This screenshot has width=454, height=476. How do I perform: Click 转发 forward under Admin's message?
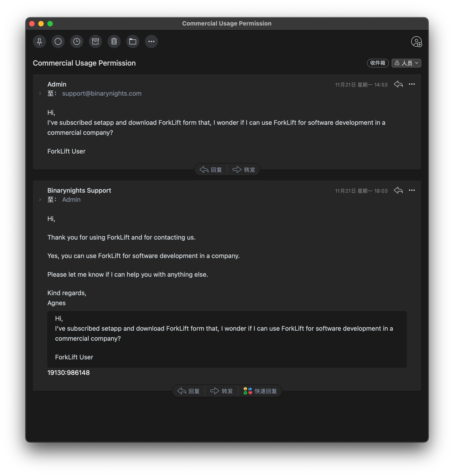pyautogui.click(x=244, y=169)
